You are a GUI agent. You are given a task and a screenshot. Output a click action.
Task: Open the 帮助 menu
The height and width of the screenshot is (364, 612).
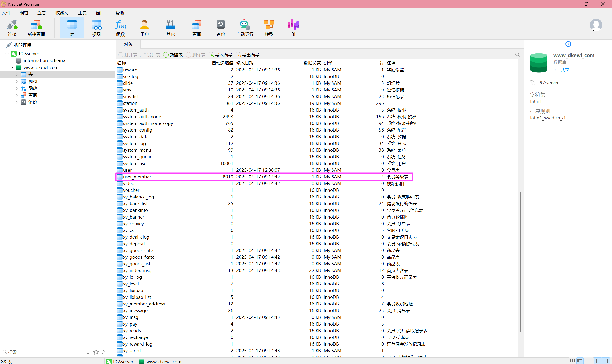[x=120, y=13]
